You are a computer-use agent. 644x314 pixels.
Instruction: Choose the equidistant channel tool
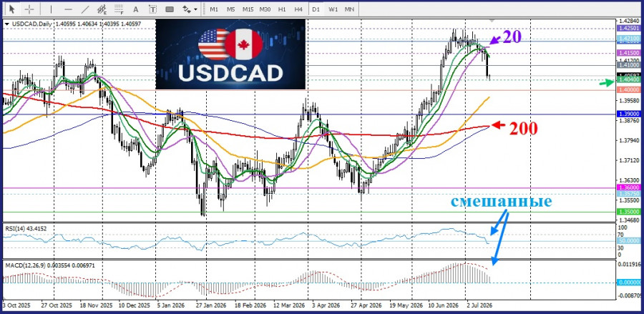tap(102, 9)
